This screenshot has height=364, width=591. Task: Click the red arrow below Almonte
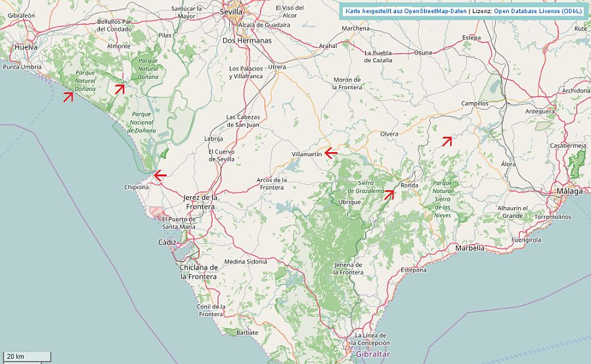click(x=120, y=89)
